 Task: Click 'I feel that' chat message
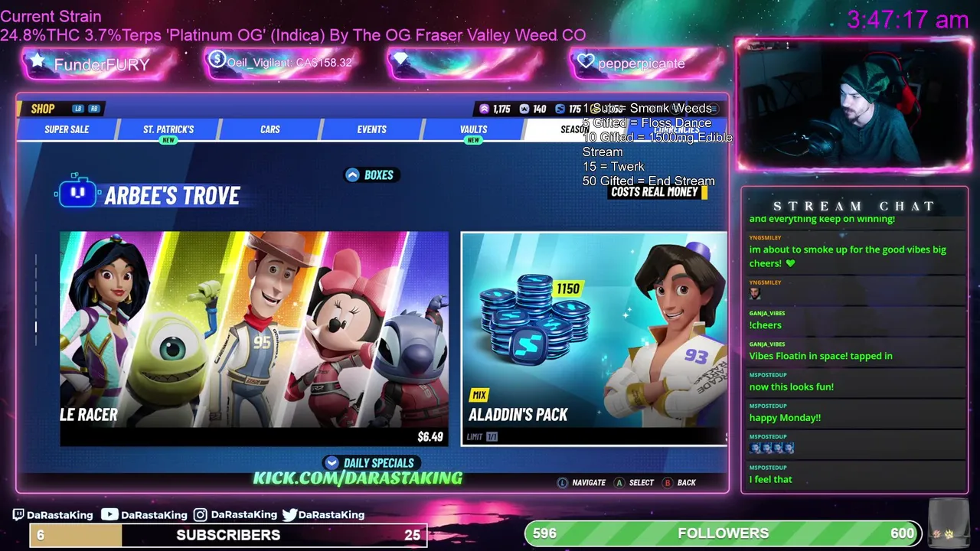click(771, 480)
